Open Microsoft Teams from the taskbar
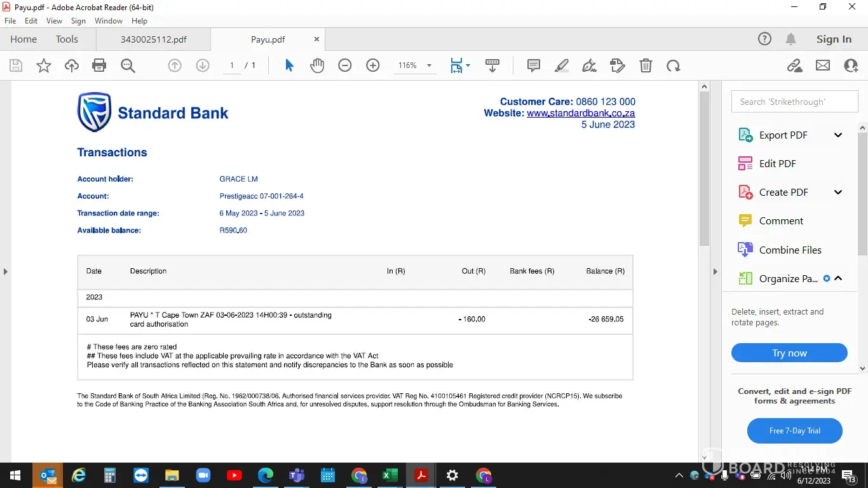The image size is (868, 488). (296, 475)
